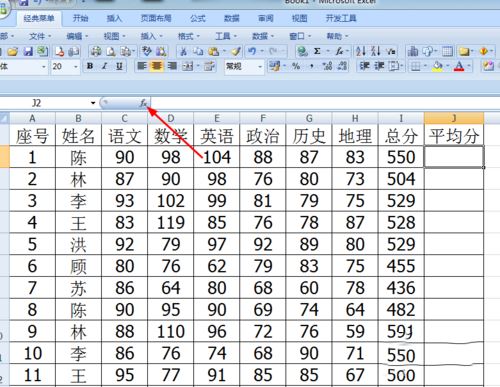Click the name cell 顾
This screenshot has width=500, height=387.
78,266
